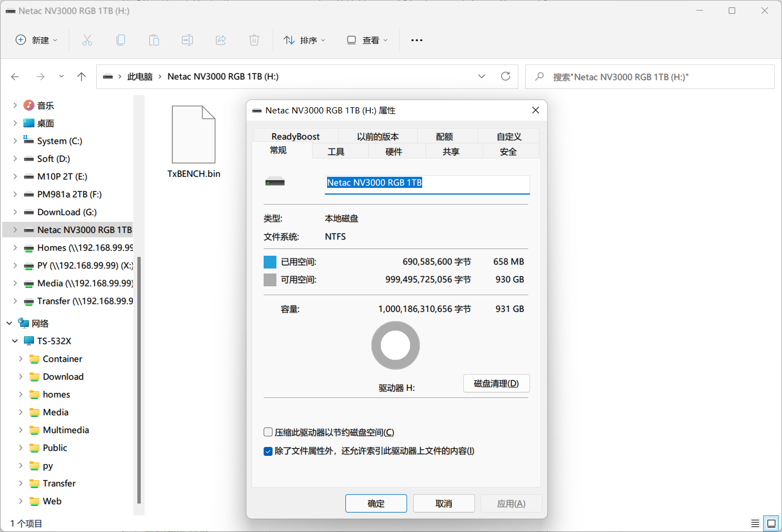Click the up-one-level navigation arrow
Image resolution: width=782 pixels, height=532 pixels.
[81, 76]
